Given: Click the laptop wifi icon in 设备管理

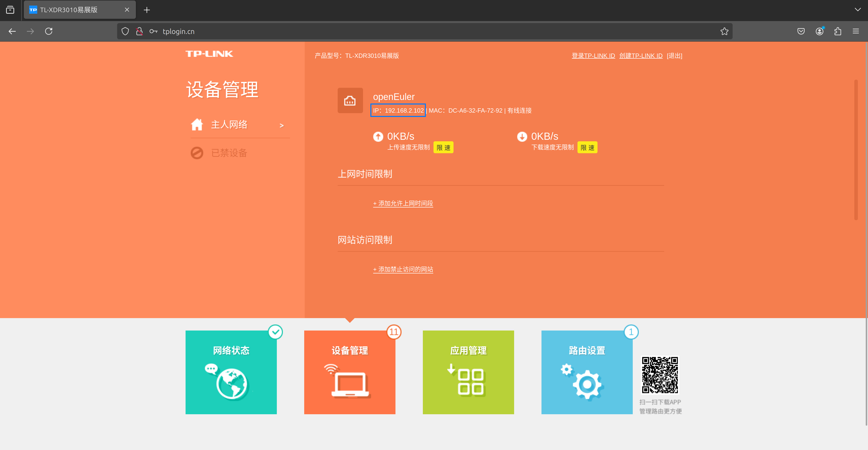Looking at the screenshot, I should tap(347, 381).
